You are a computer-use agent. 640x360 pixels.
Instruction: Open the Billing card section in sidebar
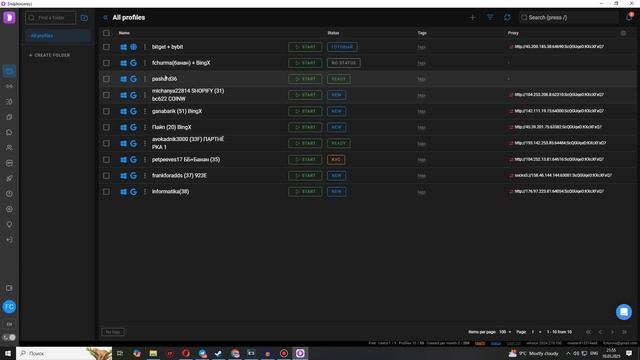9,163
